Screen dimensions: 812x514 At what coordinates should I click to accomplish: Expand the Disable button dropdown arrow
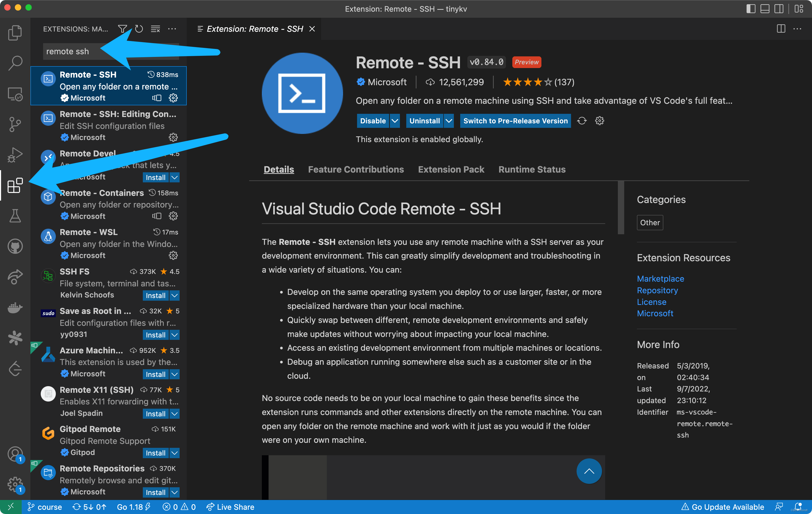[x=395, y=121]
